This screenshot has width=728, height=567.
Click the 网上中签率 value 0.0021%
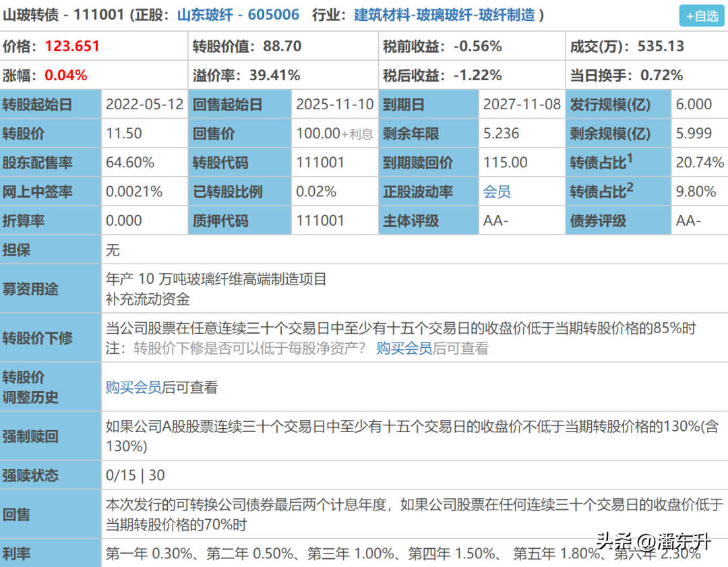click(134, 191)
